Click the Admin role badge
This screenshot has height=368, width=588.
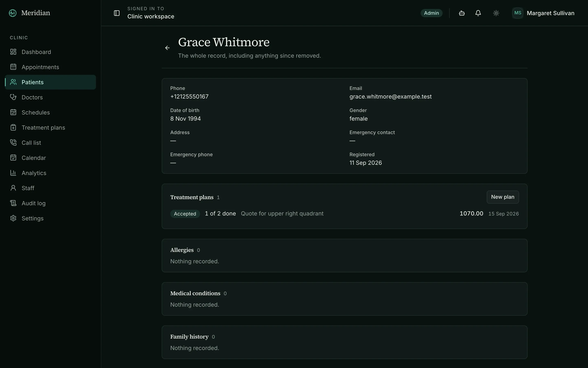(431, 13)
